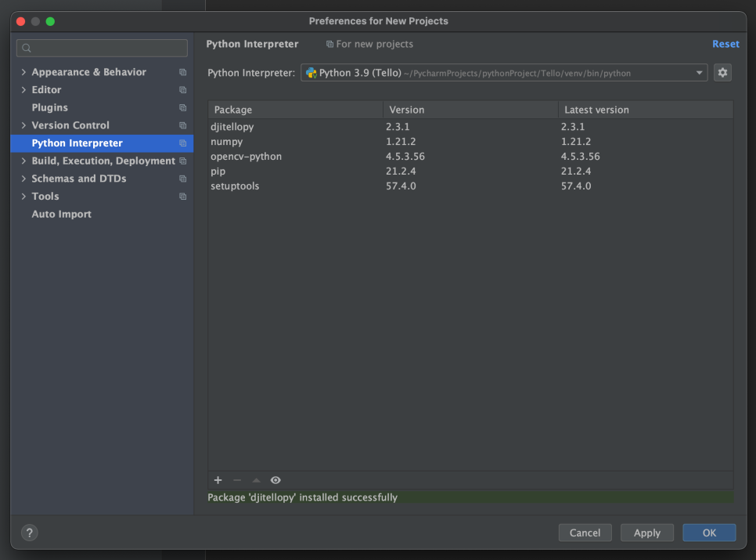This screenshot has width=756, height=560.
Task: Click the interpreter settings gear icon
Action: coord(722,73)
